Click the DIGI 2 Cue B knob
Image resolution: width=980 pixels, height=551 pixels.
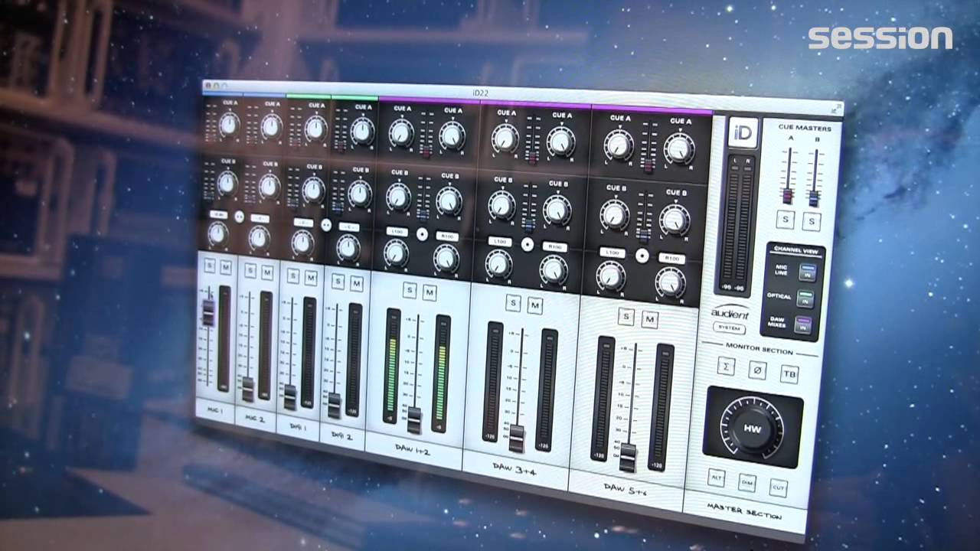point(360,194)
